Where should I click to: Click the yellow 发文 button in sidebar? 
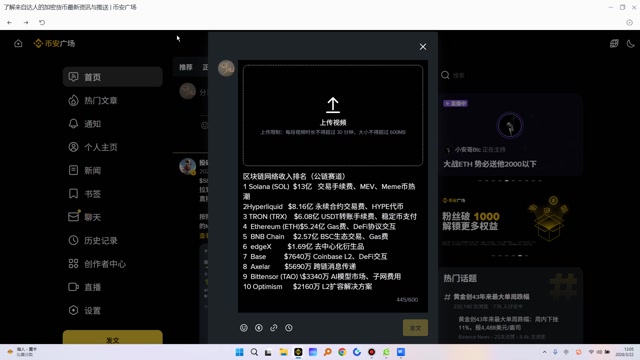click(113, 337)
